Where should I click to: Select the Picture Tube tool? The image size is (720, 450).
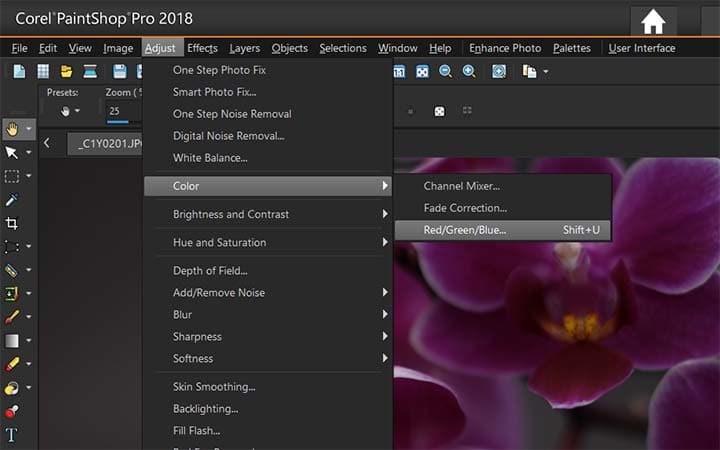(11, 411)
